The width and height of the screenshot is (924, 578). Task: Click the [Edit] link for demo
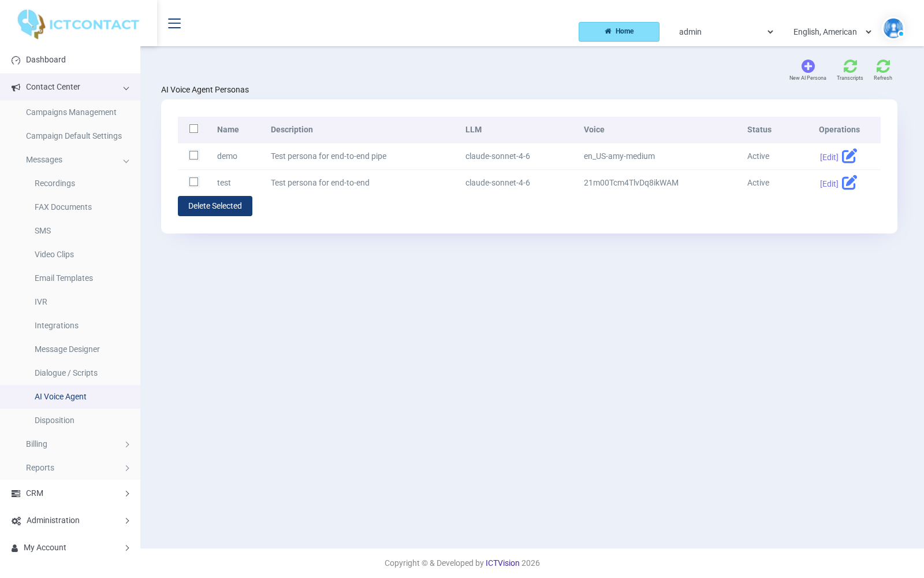pos(829,157)
